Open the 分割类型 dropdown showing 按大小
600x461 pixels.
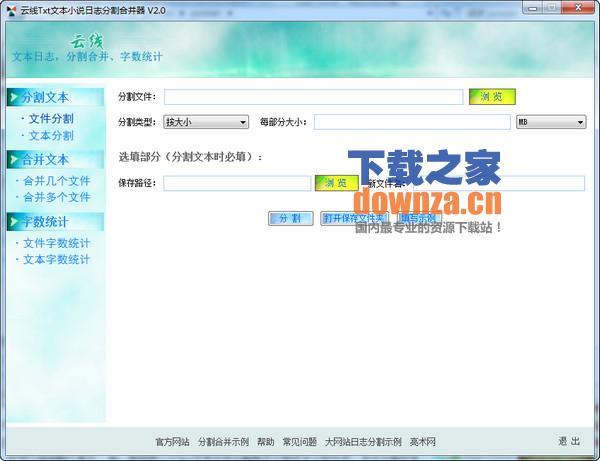click(206, 122)
